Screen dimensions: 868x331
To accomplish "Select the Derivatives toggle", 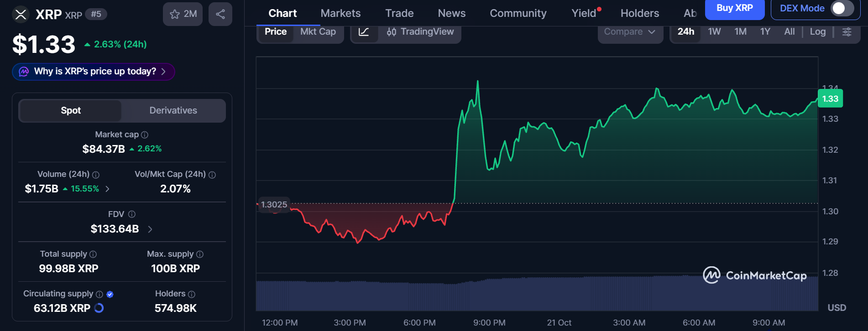I will (x=173, y=111).
